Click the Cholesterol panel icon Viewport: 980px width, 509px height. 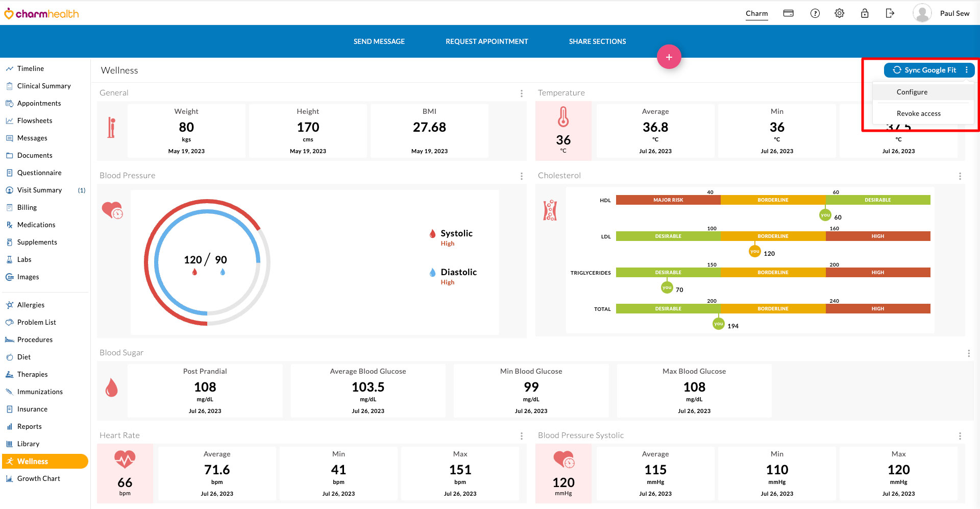point(550,209)
